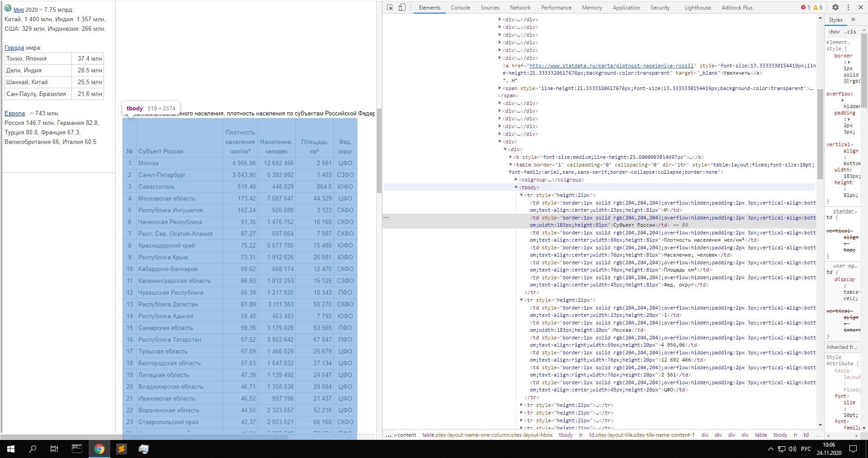Image resolution: width=868 pixels, height=458 pixels.
Task: Select table.sites-layout-name-one-column breadcrumb
Action: [x=487, y=435]
